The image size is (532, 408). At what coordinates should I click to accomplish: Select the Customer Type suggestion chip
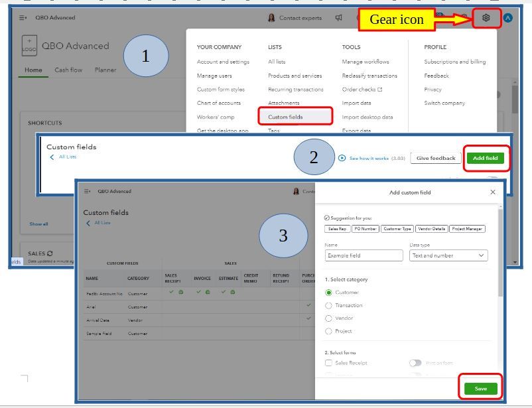click(x=397, y=229)
